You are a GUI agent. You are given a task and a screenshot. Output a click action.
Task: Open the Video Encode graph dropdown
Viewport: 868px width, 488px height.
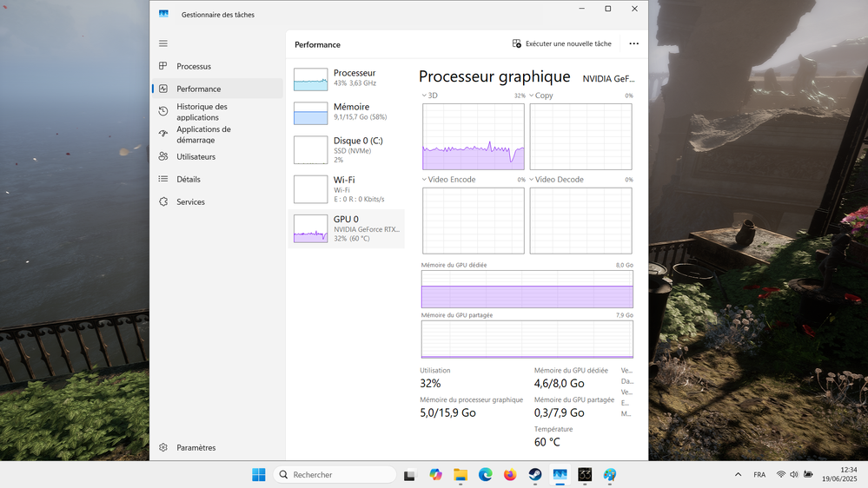pyautogui.click(x=425, y=180)
